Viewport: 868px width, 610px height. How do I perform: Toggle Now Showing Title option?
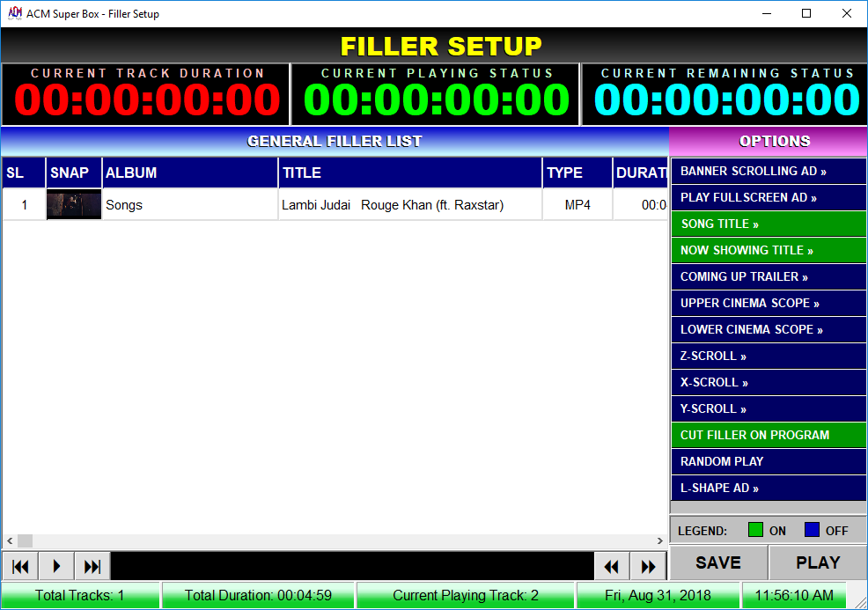[769, 250]
